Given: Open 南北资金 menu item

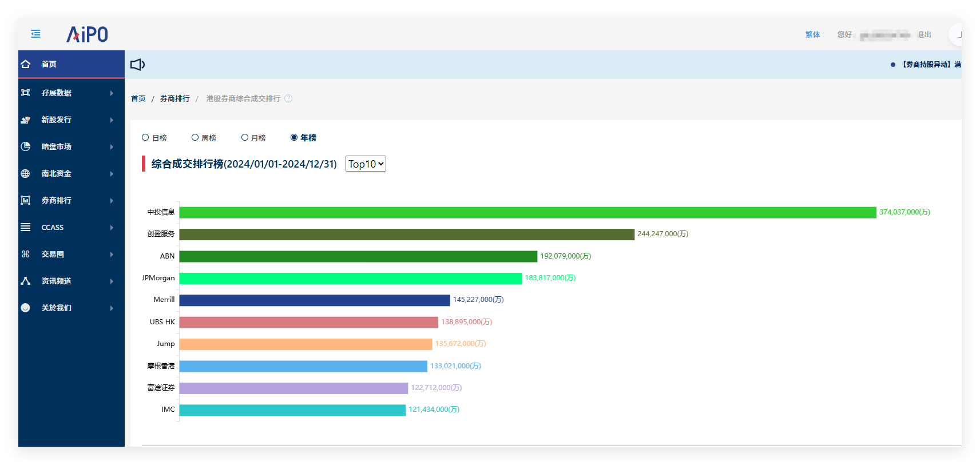Looking at the screenshot, I should click(72, 173).
